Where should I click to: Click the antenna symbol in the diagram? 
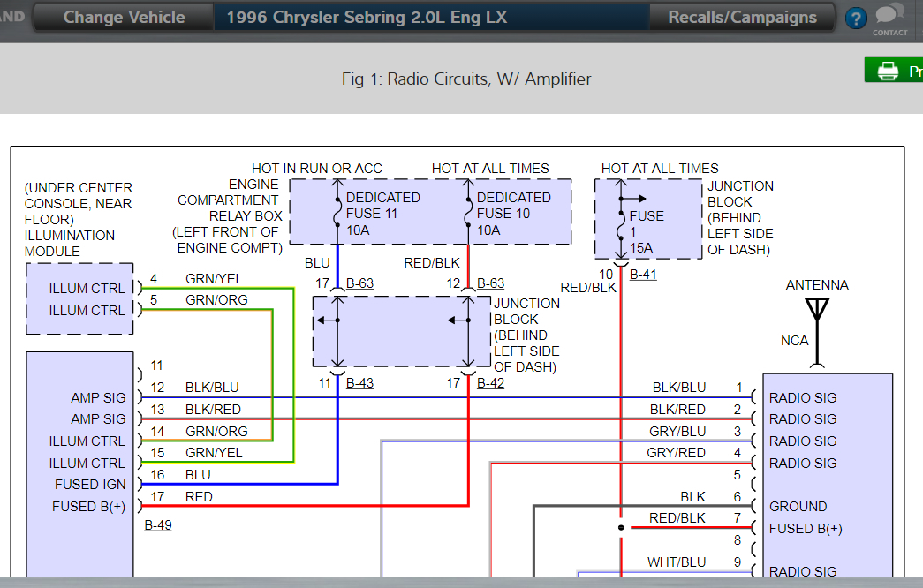click(x=817, y=311)
